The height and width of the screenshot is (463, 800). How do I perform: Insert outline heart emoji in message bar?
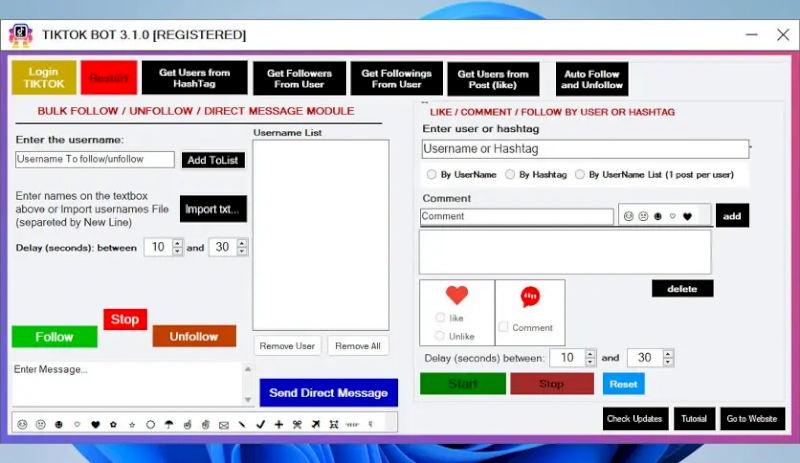(77, 424)
